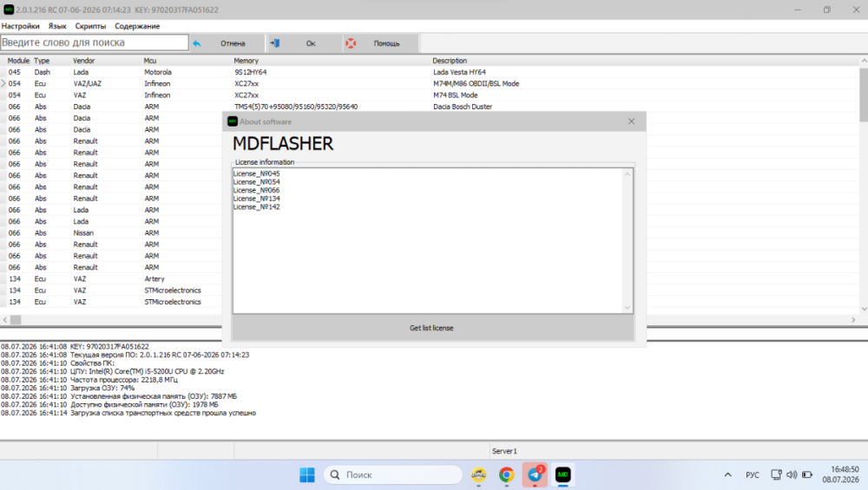This screenshot has width=868, height=490.
Task: Sort by the Description column header
Action: pos(450,61)
